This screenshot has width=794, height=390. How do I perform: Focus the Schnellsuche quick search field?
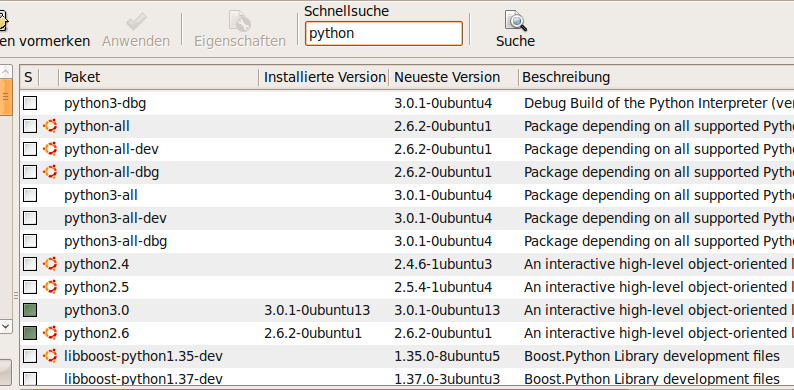point(384,33)
